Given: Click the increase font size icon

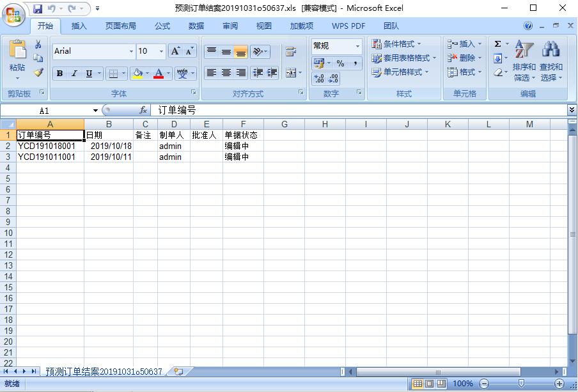Looking at the screenshot, I should (176, 51).
